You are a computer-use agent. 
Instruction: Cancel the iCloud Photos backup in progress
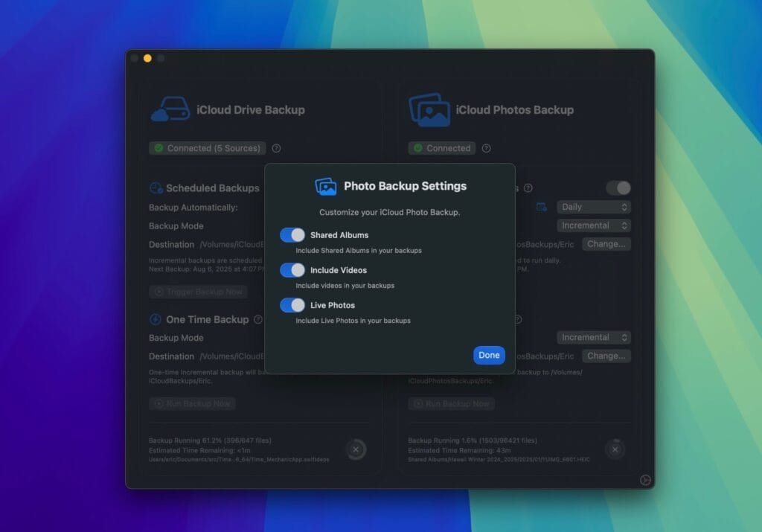point(614,449)
